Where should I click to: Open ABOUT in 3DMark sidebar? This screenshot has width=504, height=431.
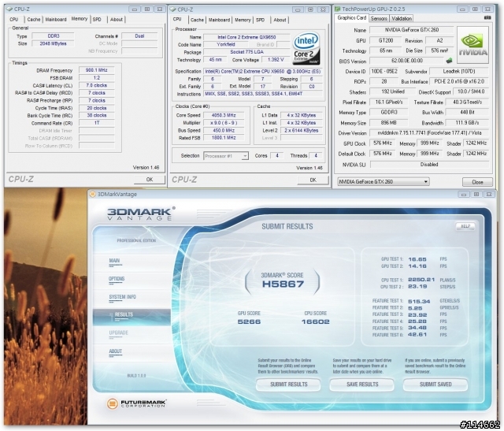coord(116,351)
